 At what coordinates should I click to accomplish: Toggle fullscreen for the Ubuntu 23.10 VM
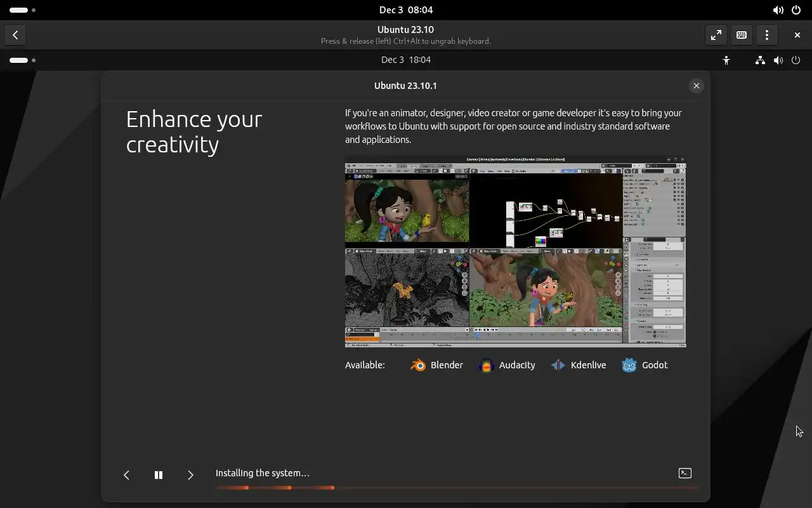tap(716, 35)
